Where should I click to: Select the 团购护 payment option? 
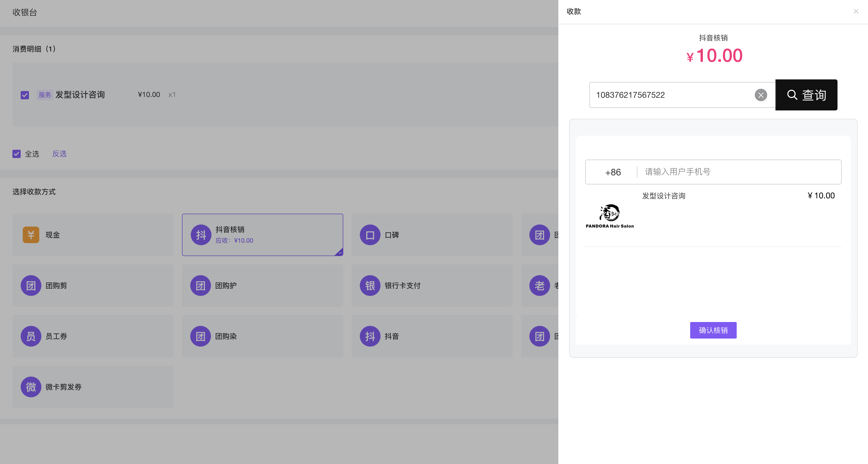click(262, 286)
